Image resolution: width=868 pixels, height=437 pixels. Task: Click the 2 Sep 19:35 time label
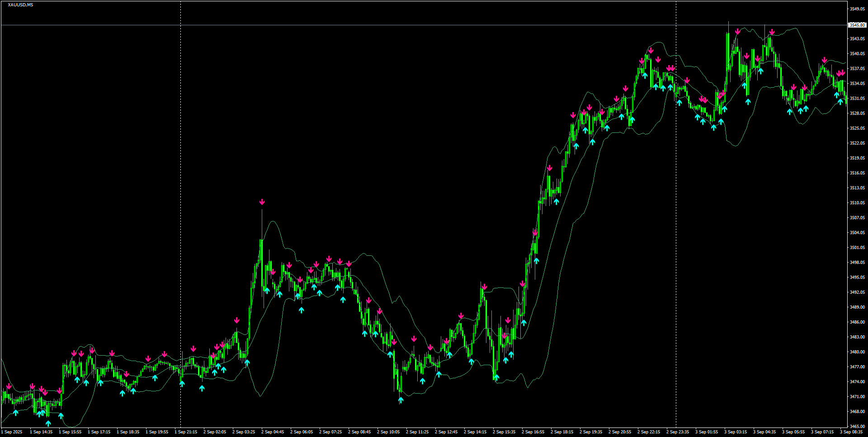pyautogui.click(x=591, y=432)
